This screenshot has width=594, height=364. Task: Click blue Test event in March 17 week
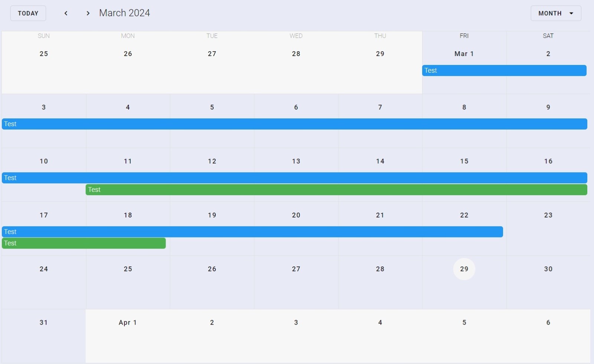pyautogui.click(x=252, y=232)
